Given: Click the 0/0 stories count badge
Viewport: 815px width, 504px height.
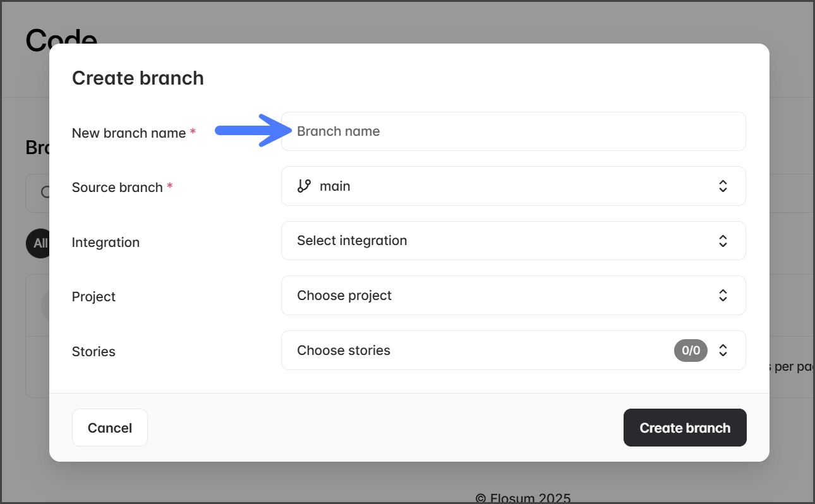Looking at the screenshot, I should [x=691, y=350].
